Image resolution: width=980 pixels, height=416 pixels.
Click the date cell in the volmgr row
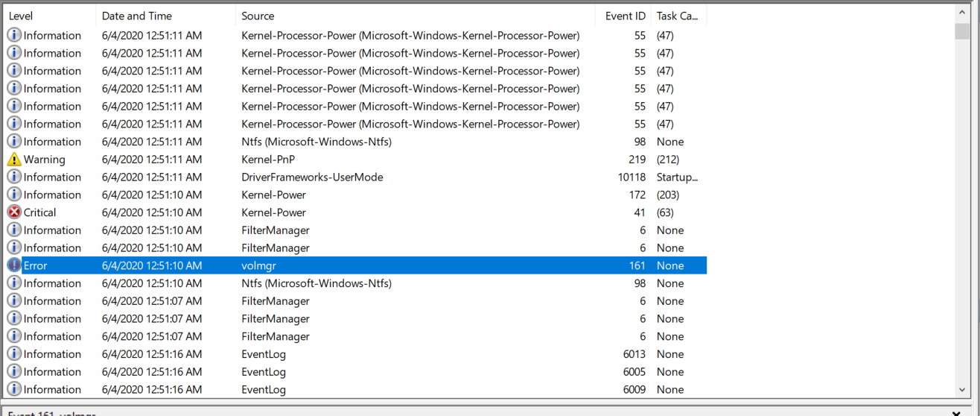(152, 265)
